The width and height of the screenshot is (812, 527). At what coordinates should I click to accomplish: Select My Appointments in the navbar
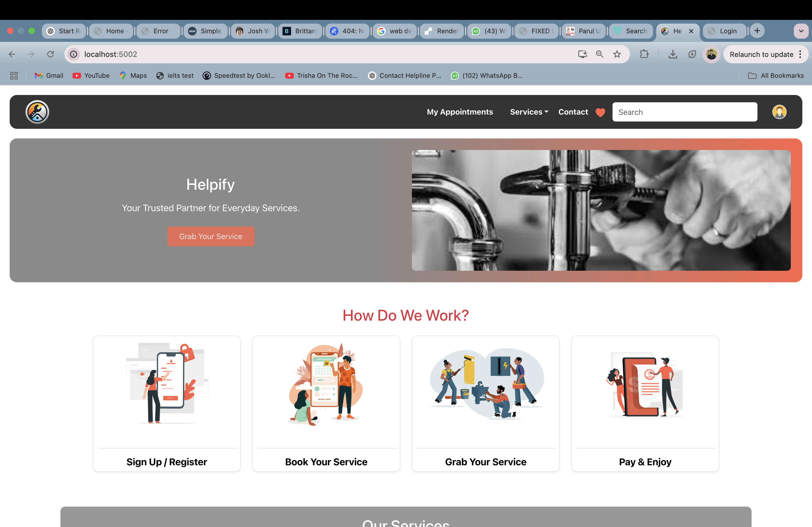(x=459, y=112)
